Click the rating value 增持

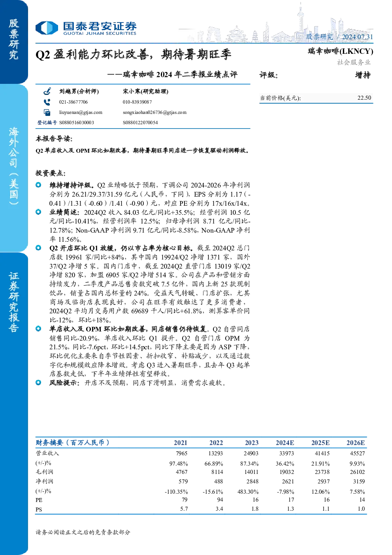pos(363,75)
